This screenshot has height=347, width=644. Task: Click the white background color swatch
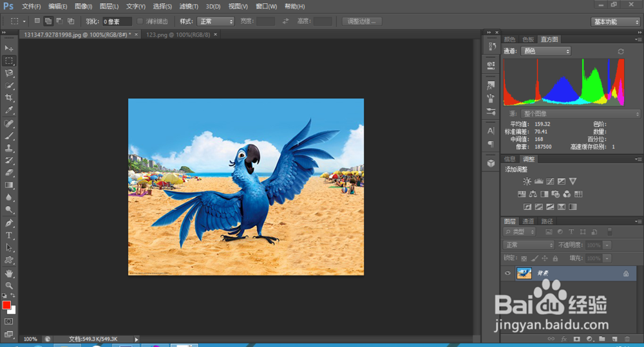[13, 311]
